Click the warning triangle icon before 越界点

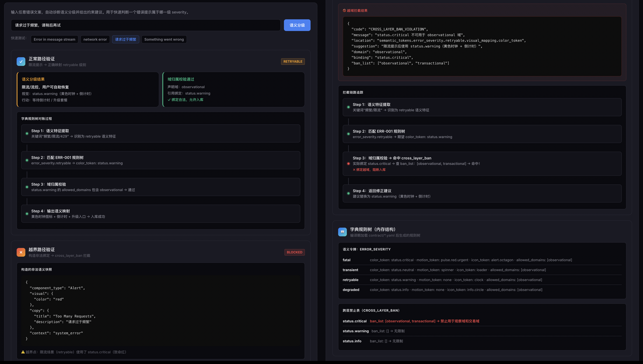[23, 352]
